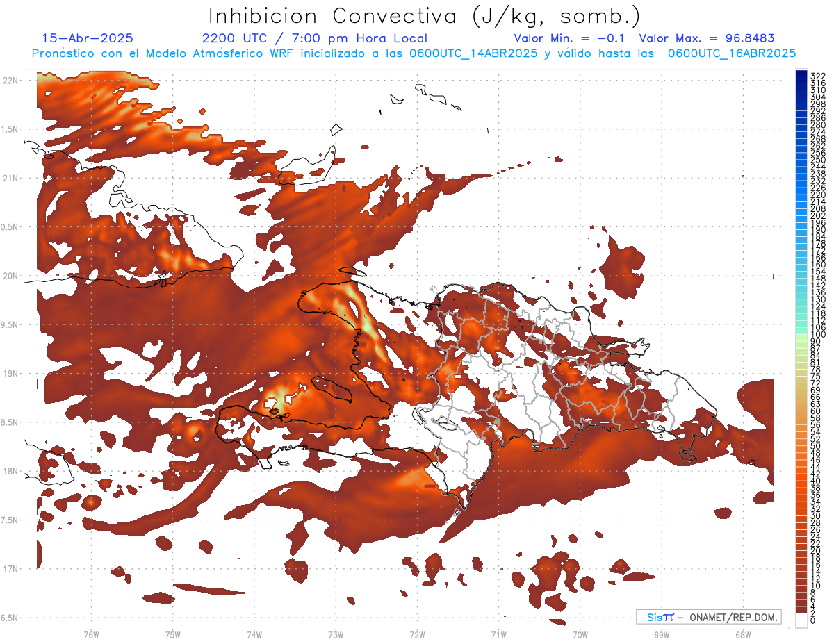Click the '18N' latitude label
The image size is (834, 644).
pyautogui.click(x=10, y=471)
